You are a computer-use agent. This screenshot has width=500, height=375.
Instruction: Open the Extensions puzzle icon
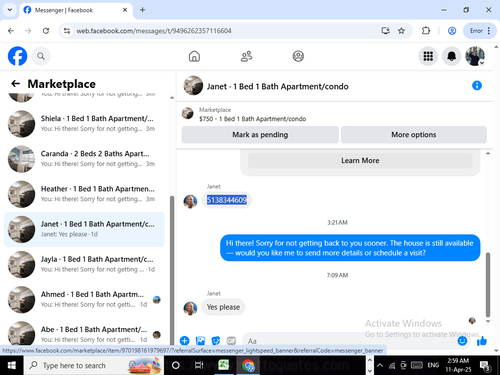426,31
